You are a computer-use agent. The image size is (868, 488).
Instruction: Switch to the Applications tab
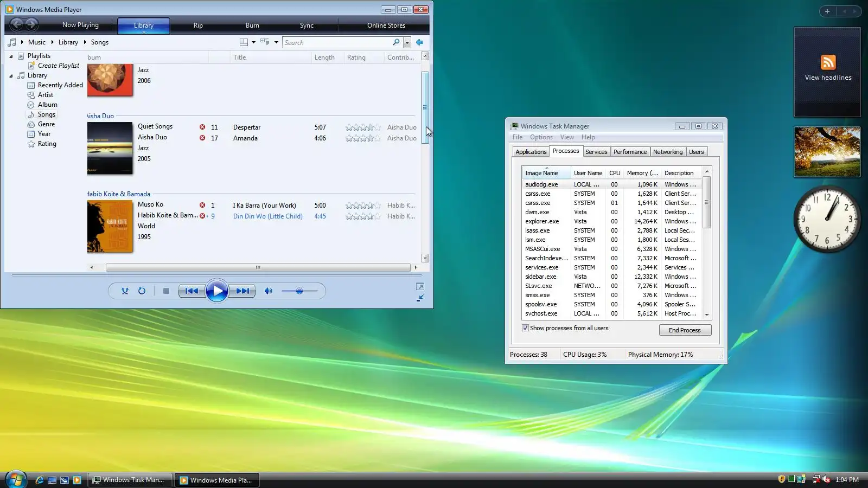pos(531,152)
